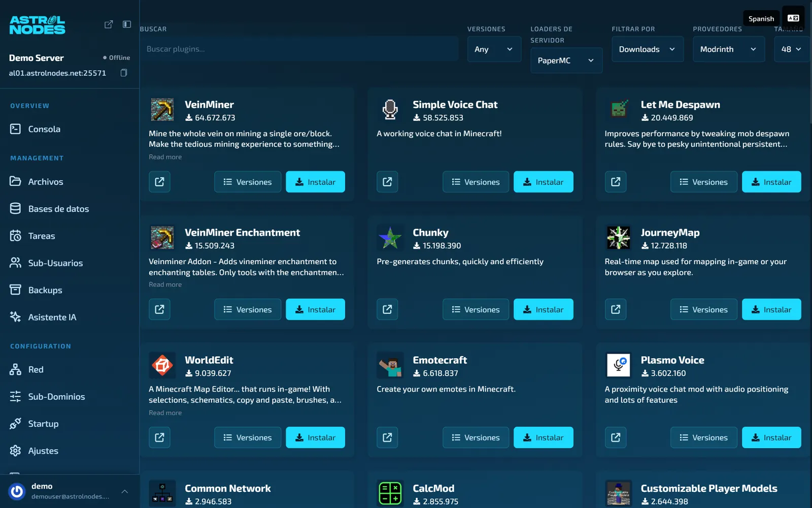Click Plasmo Voice logo thumbnail
812x508 pixels.
click(x=619, y=365)
